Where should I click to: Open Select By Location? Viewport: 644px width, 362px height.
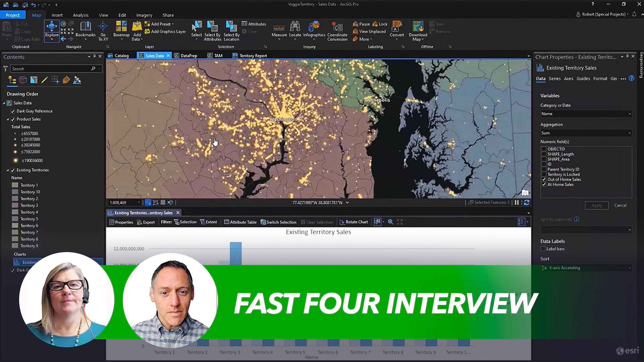pyautogui.click(x=231, y=31)
